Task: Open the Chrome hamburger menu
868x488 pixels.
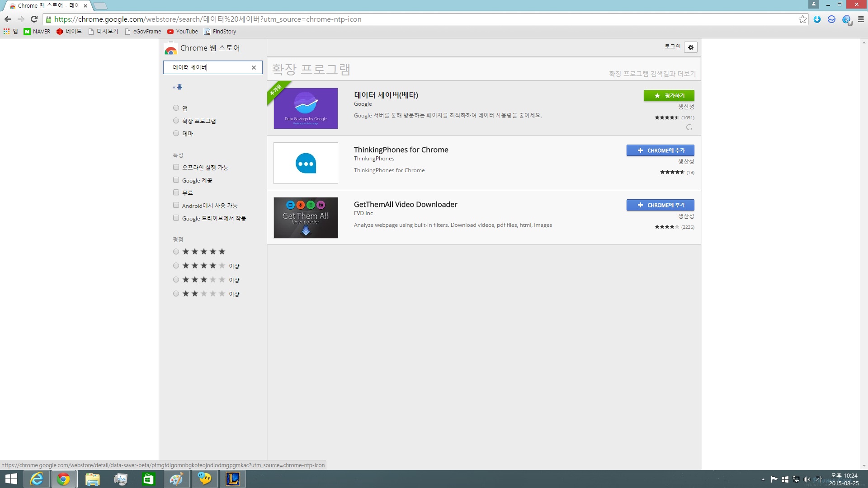Action: (861, 19)
